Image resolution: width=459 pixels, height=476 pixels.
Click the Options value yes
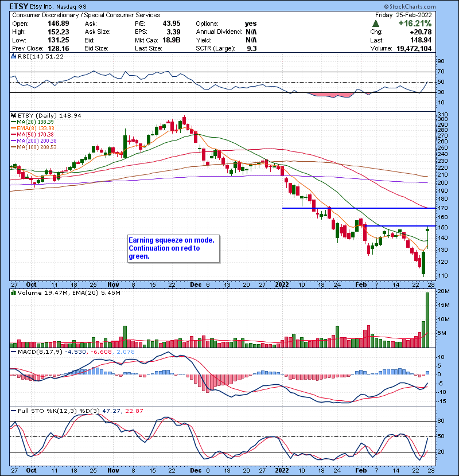251,24
